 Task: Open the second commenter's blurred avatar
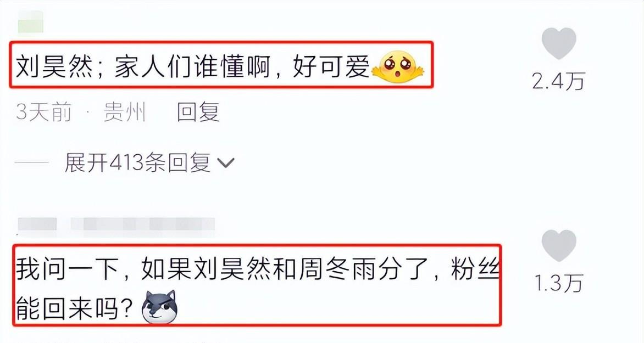37,224
